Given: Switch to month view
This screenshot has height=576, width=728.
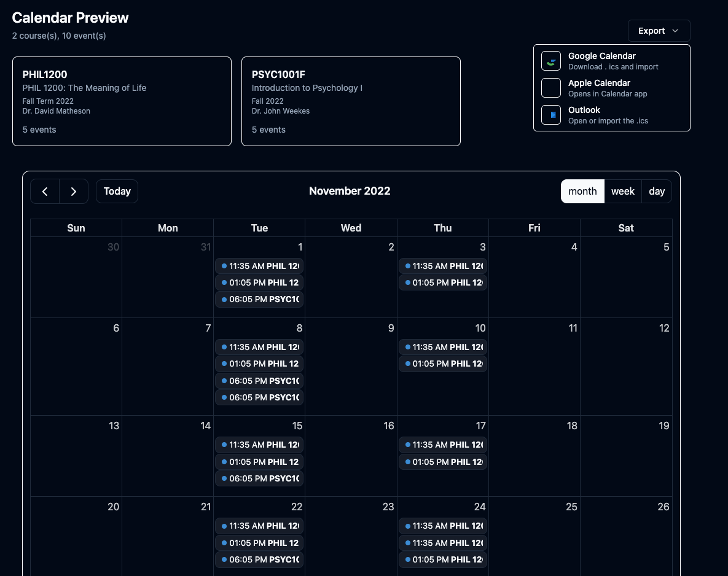Looking at the screenshot, I should pos(582,192).
